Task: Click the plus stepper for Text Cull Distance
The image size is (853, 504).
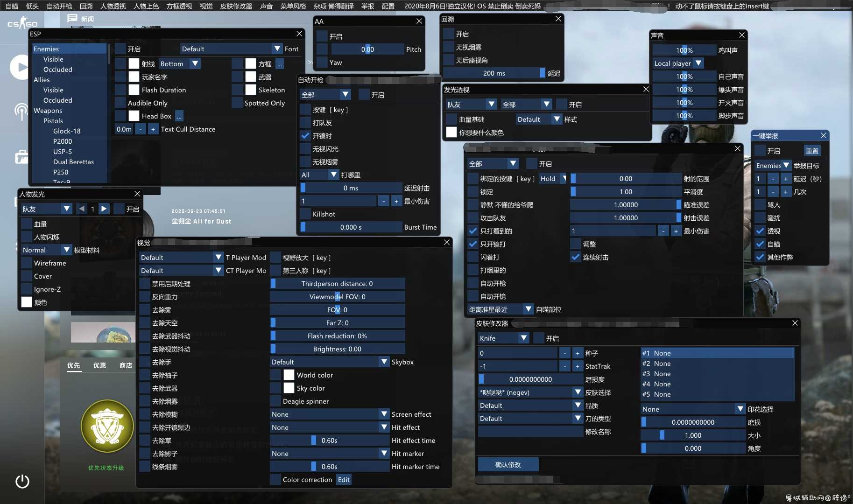Action: (153, 129)
